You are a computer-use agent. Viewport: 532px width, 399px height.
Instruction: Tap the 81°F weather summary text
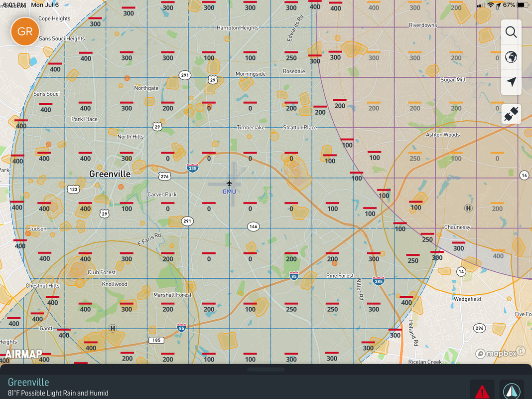tap(58, 393)
